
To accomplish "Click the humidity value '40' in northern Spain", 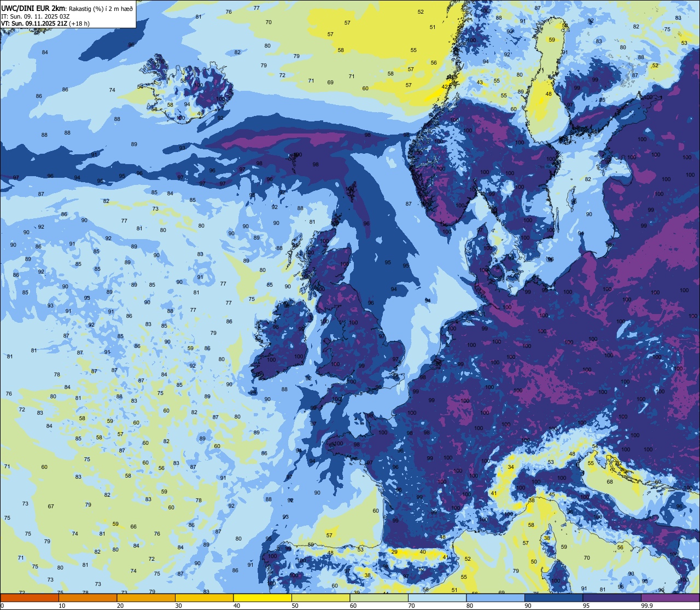I will pyautogui.click(x=423, y=552).
